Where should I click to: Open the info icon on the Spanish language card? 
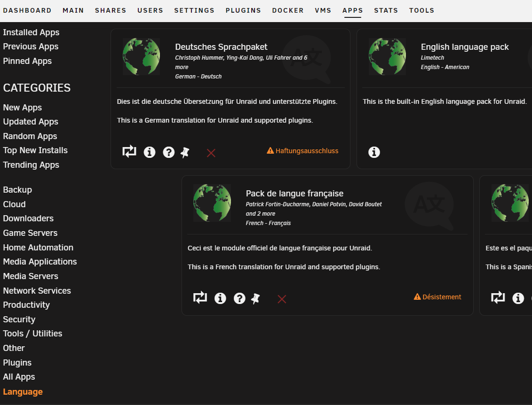[x=518, y=298]
